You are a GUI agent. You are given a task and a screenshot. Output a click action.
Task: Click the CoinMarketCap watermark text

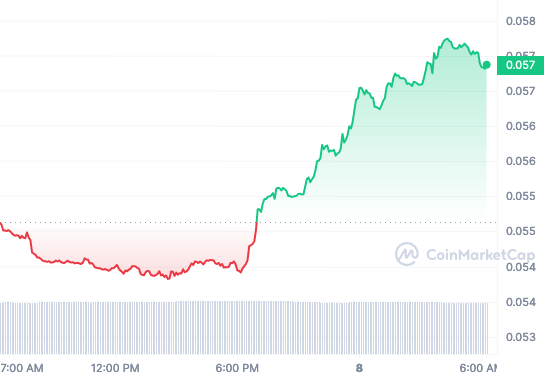tap(480, 255)
